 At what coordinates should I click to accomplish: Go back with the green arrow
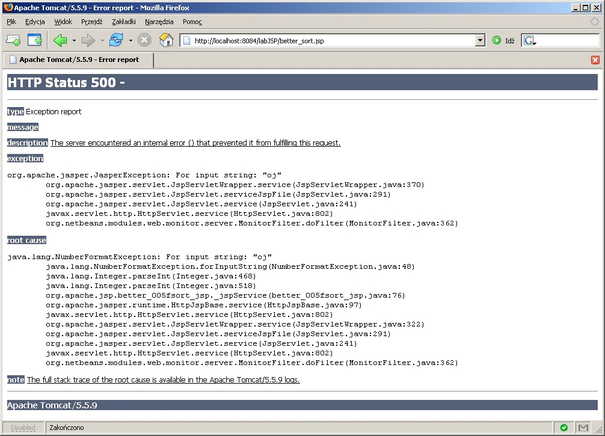coord(61,40)
